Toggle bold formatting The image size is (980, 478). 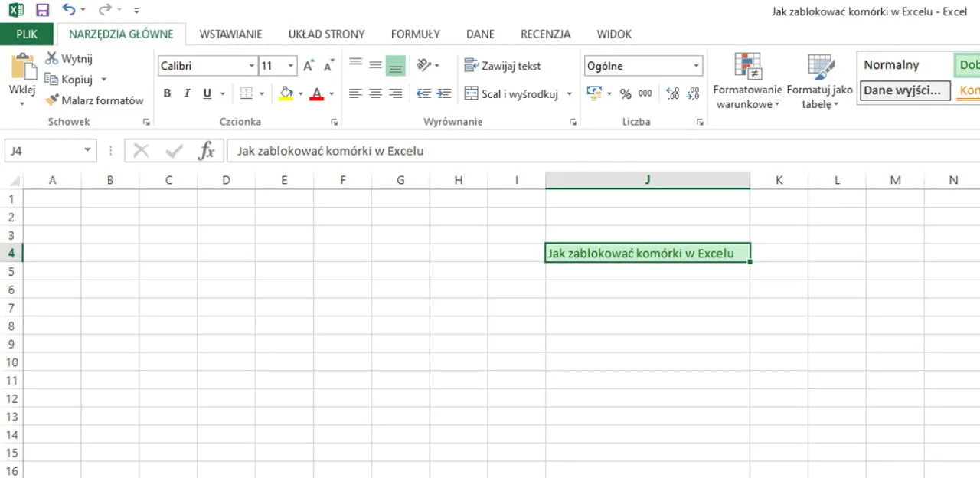coord(167,93)
